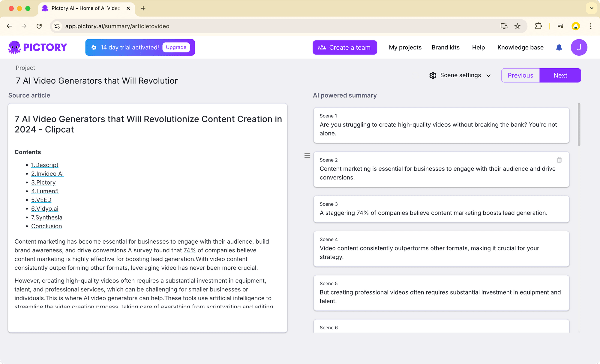This screenshot has height=364, width=600.
Task: Click the notification bell icon
Action: click(x=559, y=47)
